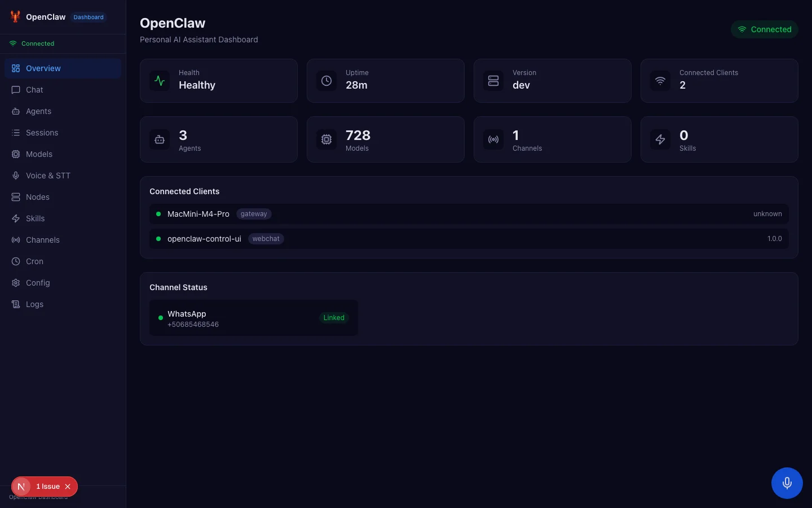Image resolution: width=812 pixels, height=508 pixels.
Task: Open the Config settings page
Action: pyautogui.click(x=38, y=283)
